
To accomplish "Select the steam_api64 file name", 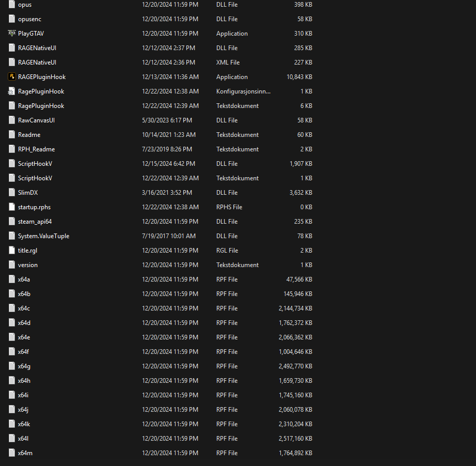I will point(35,222).
